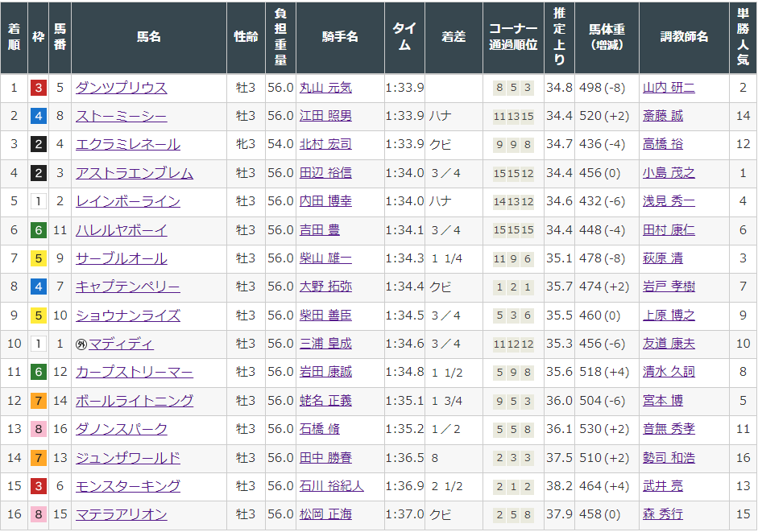The image size is (758, 532).
Task: Open horse link キャプテンペリー
Action: [x=127, y=287]
